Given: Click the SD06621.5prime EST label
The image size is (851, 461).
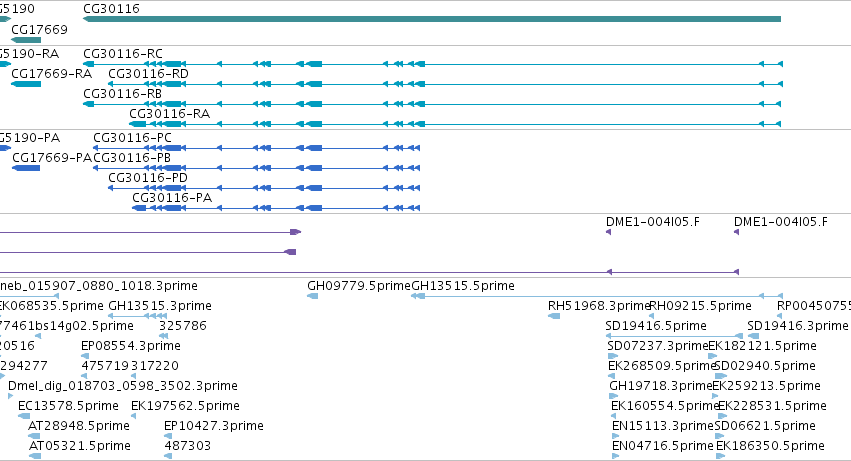Looking at the screenshot, I should point(765,427).
